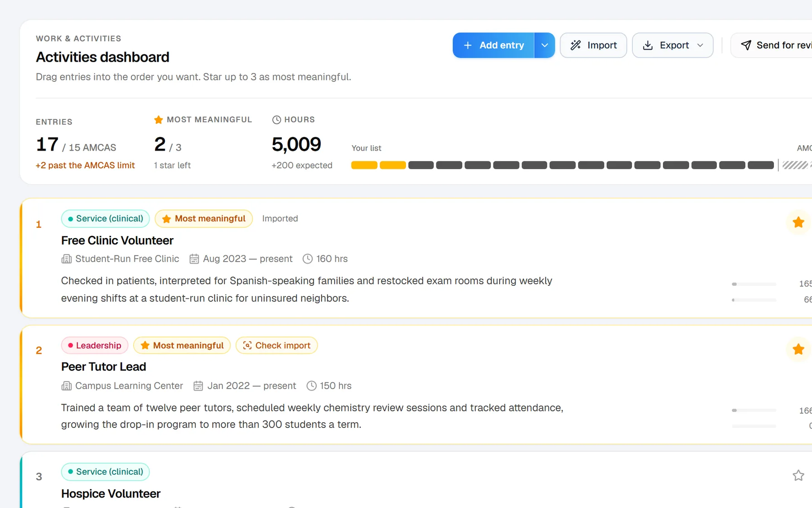
Task: Click the character-count bar on Peer Tutor Lead
Action: click(754, 410)
